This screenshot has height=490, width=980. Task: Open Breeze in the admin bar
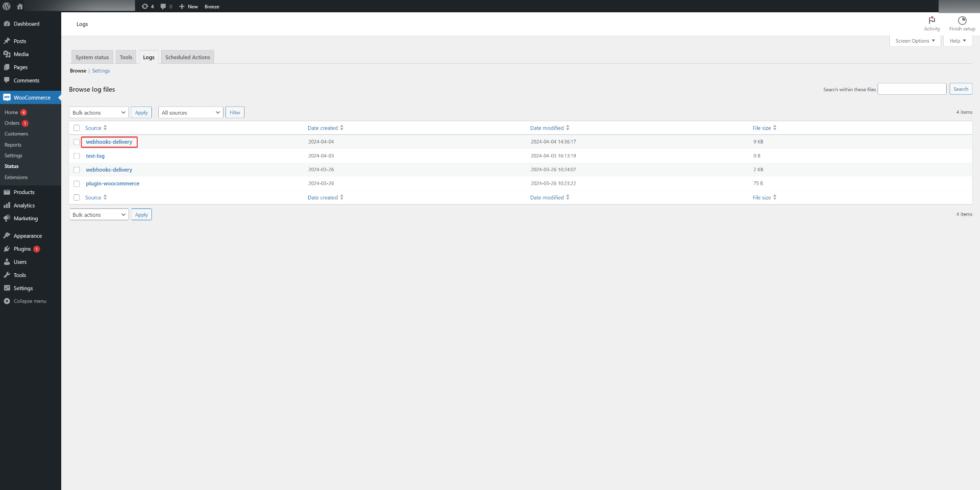pyautogui.click(x=212, y=6)
